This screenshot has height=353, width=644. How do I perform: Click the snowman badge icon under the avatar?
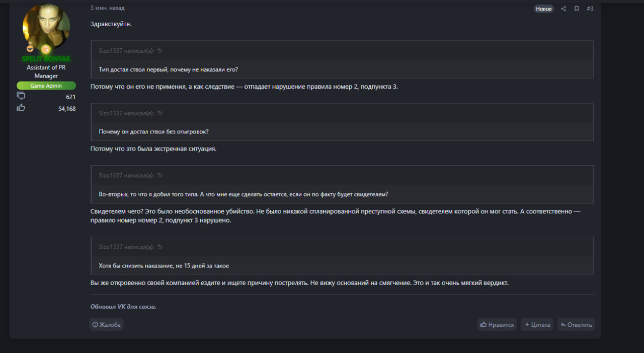click(31, 48)
